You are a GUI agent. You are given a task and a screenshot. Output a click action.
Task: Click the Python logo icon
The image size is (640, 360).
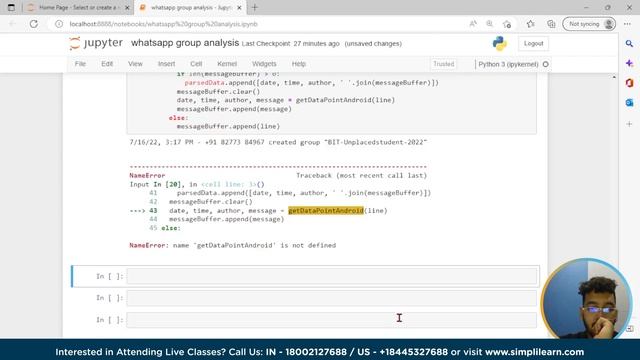(500, 43)
